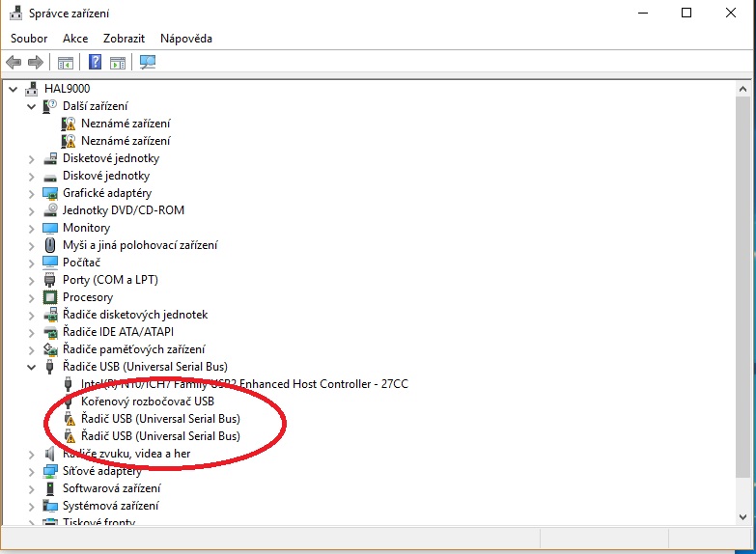Select the first Neznámé zařízení entry
This screenshot has width=756, height=554.
(x=126, y=124)
